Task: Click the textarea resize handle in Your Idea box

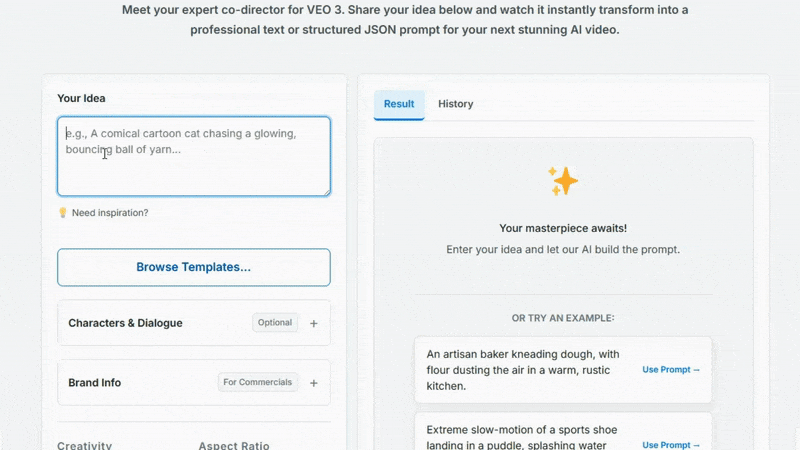Action: 324,190
